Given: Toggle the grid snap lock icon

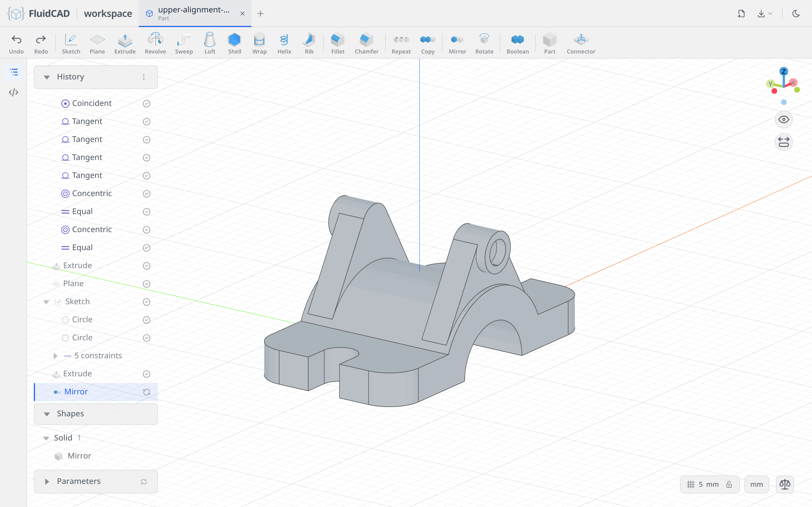Looking at the screenshot, I should (x=729, y=484).
